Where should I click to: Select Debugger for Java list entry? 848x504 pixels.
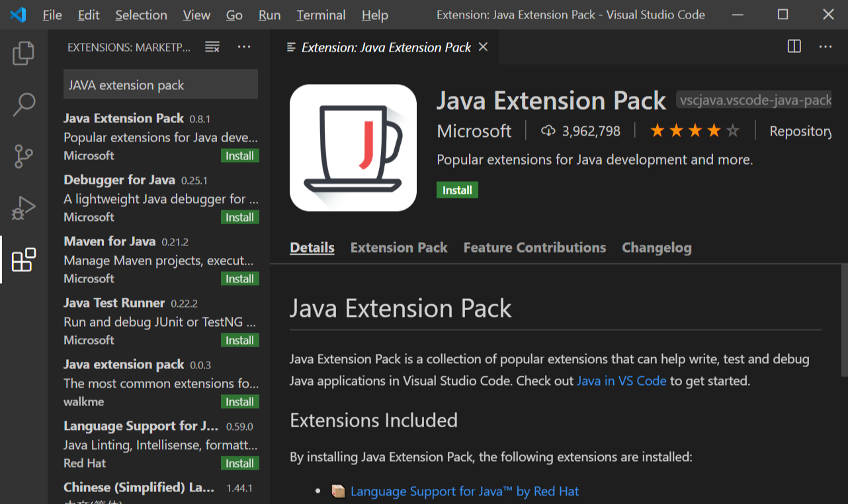coord(159,198)
